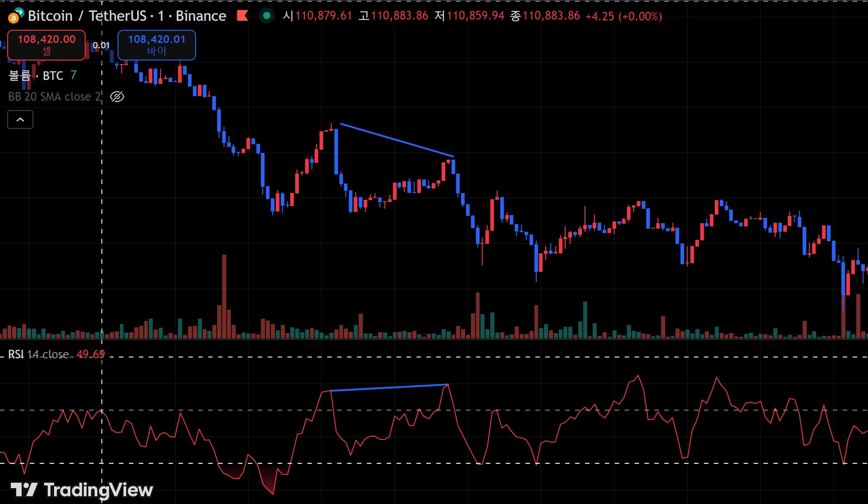The width and height of the screenshot is (868, 504).
Task: Click the volume value 7 in legend
Action: coord(74,75)
